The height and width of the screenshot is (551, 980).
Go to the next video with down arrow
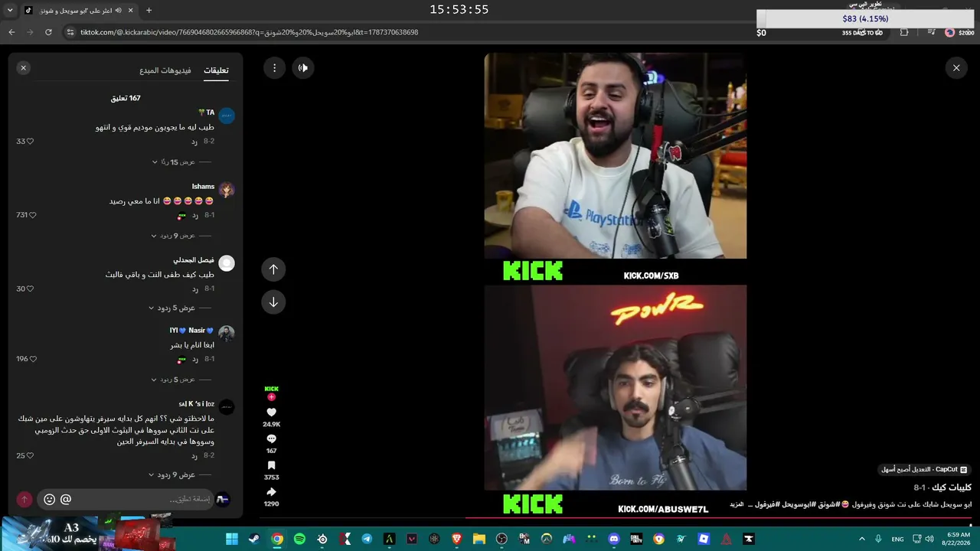pos(273,302)
